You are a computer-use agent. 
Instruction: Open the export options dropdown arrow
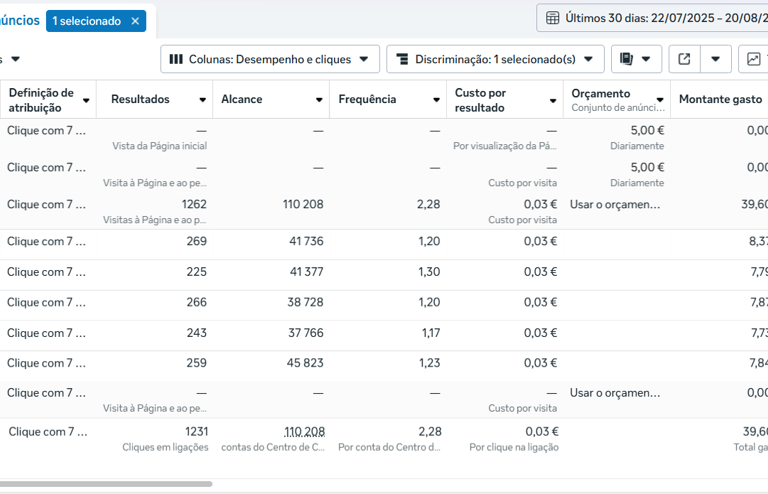click(715, 59)
